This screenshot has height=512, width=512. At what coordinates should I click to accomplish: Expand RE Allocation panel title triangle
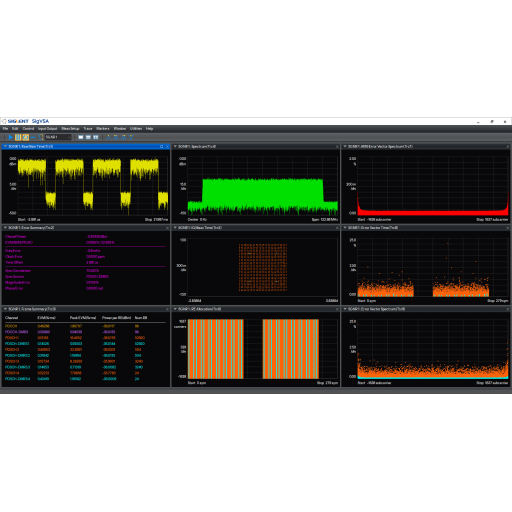tap(175, 309)
